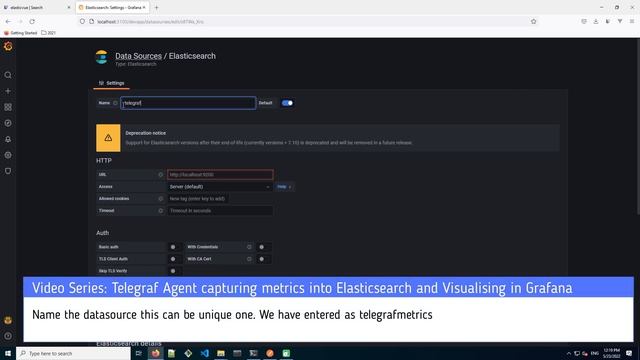
Task: Open the Task View taskbar button
Action: [138, 353]
